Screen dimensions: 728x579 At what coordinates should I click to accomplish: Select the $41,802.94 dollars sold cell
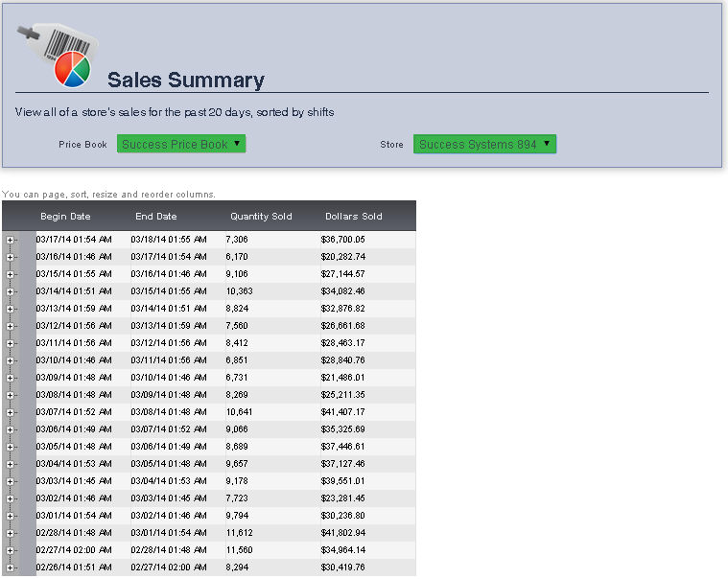[x=345, y=533]
